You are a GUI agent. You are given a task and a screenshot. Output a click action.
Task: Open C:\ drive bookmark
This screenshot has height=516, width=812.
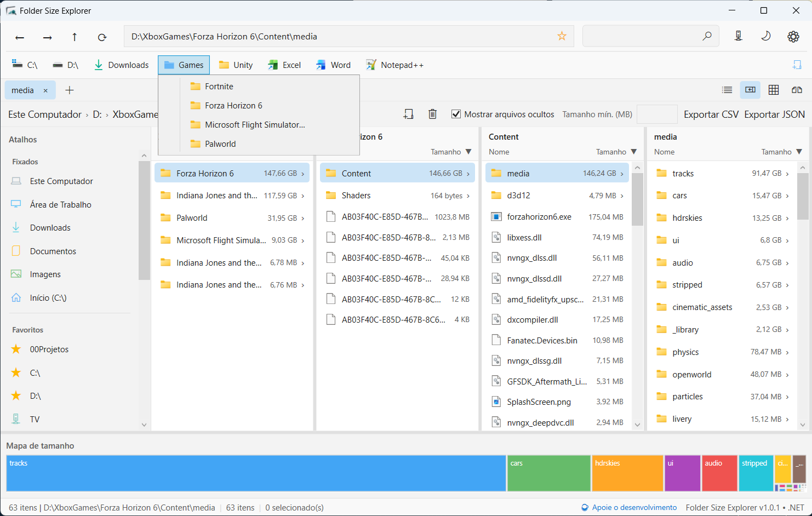(25, 65)
